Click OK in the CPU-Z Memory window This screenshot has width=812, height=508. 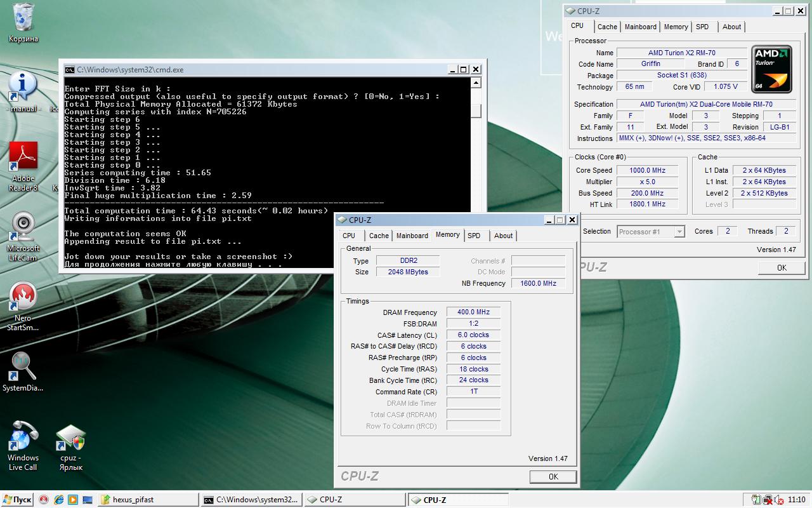(553, 476)
